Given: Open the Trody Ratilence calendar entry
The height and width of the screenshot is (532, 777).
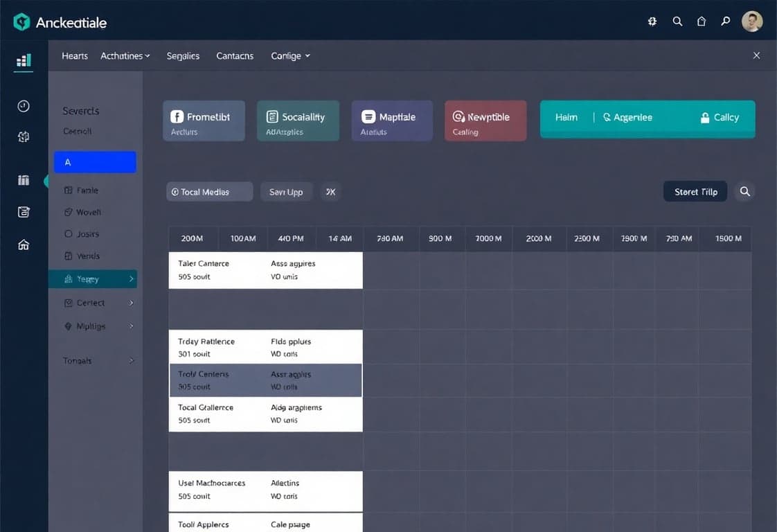Looking at the screenshot, I should point(265,347).
